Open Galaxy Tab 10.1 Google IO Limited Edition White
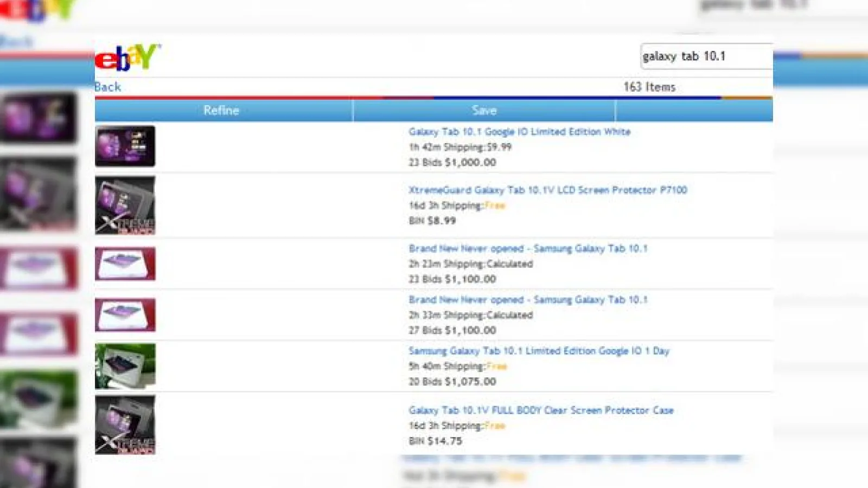Screen dimensions: 868x488 point(519,132)
